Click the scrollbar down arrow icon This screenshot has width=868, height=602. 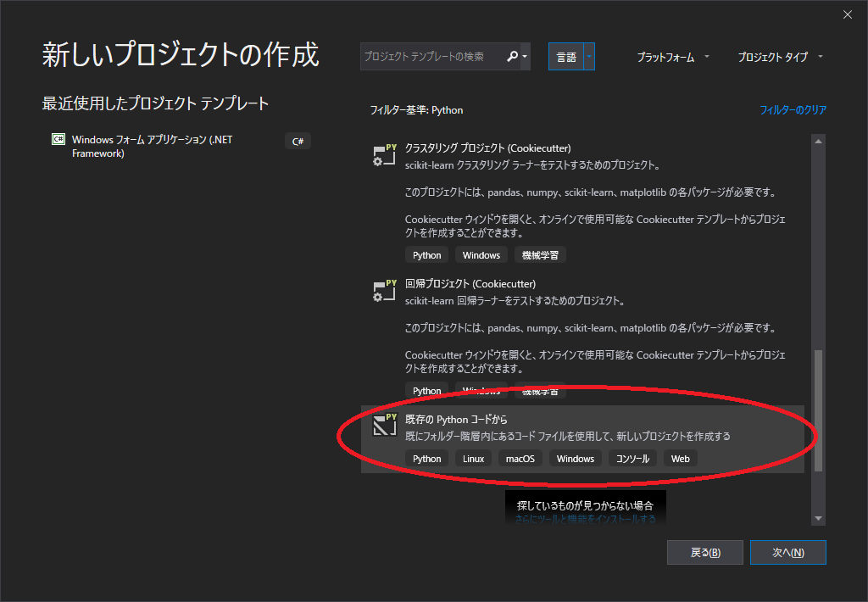pos(817,518)
